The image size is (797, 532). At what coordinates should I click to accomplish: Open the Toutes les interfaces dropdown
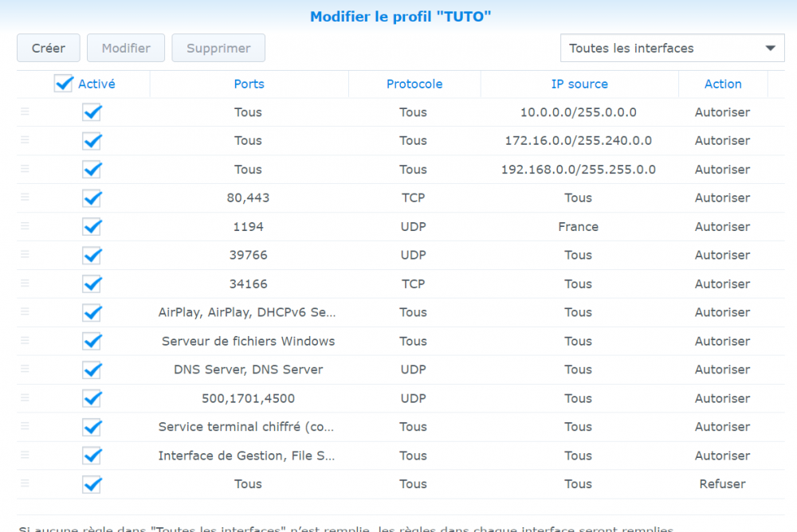point(672,49)
